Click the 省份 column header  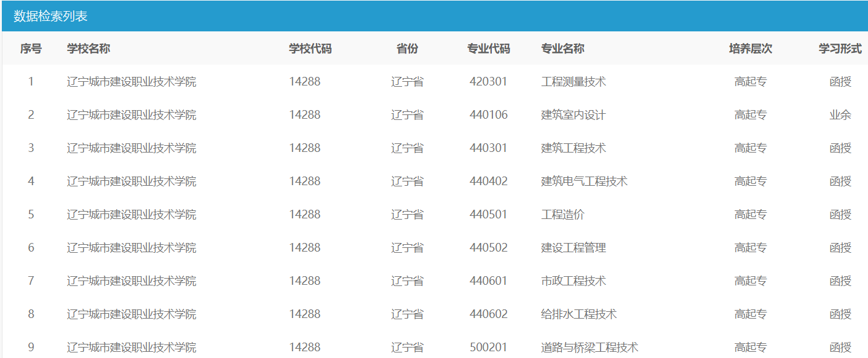pyautogui.click(x=407, y=49)
